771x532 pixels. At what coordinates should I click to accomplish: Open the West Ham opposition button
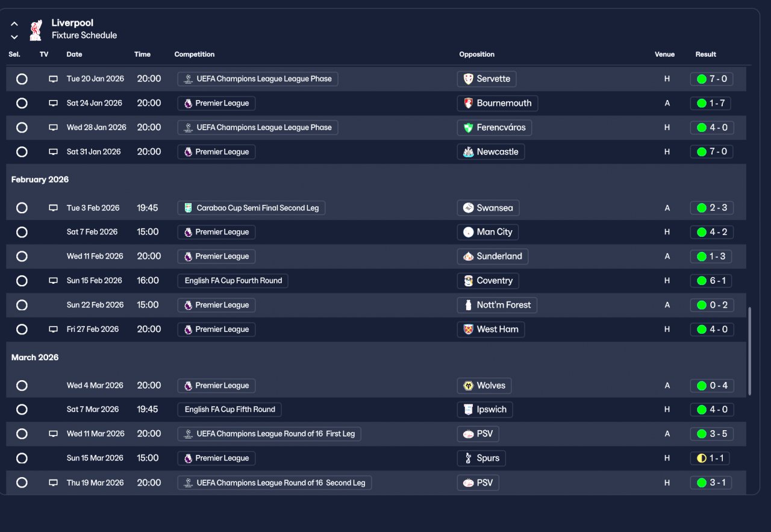click(x=491, y=330)
